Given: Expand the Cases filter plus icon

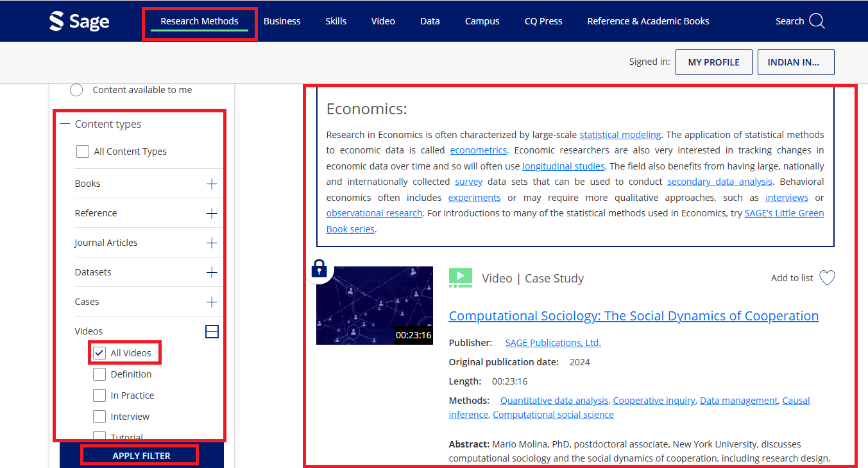Looking at the screenshot, I should (x=212, y=302).
